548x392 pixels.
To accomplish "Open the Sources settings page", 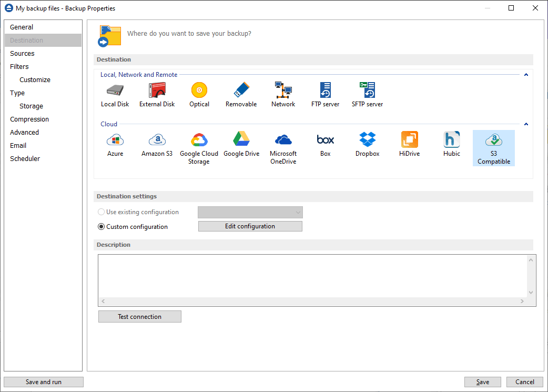I will [43, 54].
